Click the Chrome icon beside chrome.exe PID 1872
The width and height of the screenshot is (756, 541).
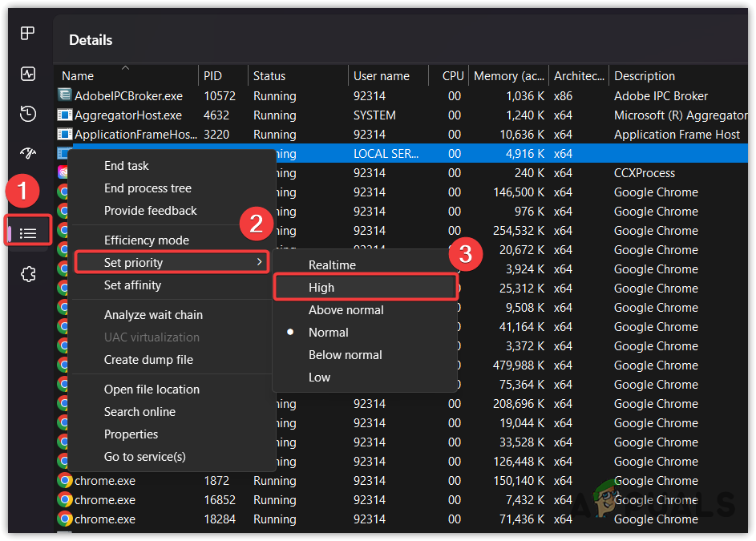pos(64,480)
